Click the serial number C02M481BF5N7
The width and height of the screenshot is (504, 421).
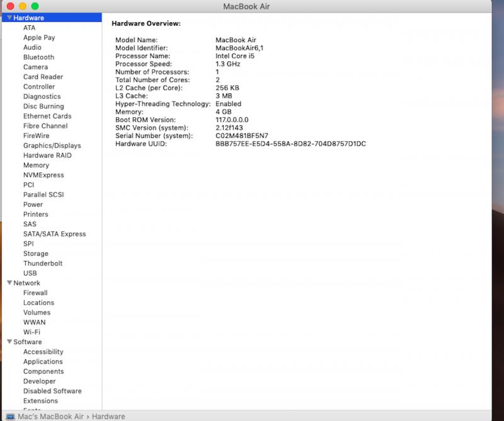tap(242, 136)
